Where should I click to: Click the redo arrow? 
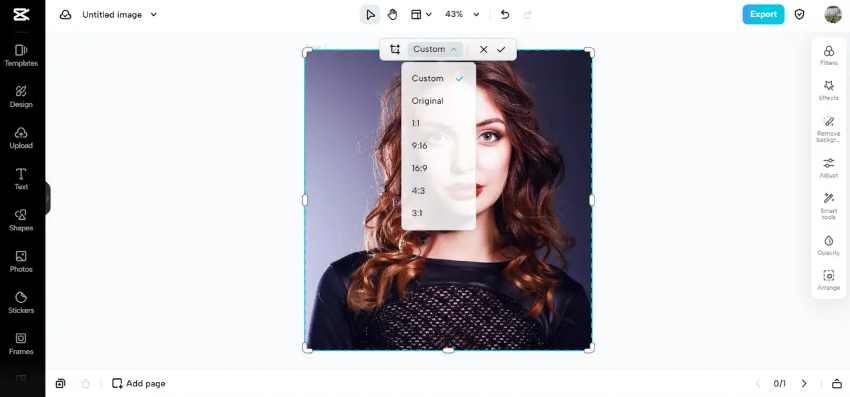pyautogui.click(x=527, y=15)
